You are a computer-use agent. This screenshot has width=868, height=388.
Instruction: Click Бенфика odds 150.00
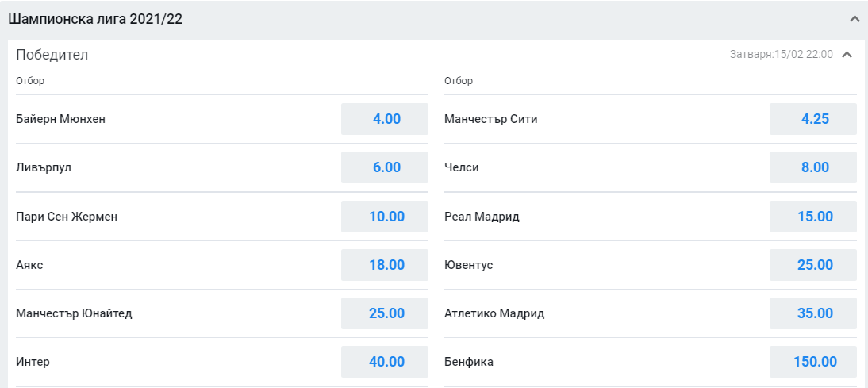pyautogui.click(x=813, y=362)
